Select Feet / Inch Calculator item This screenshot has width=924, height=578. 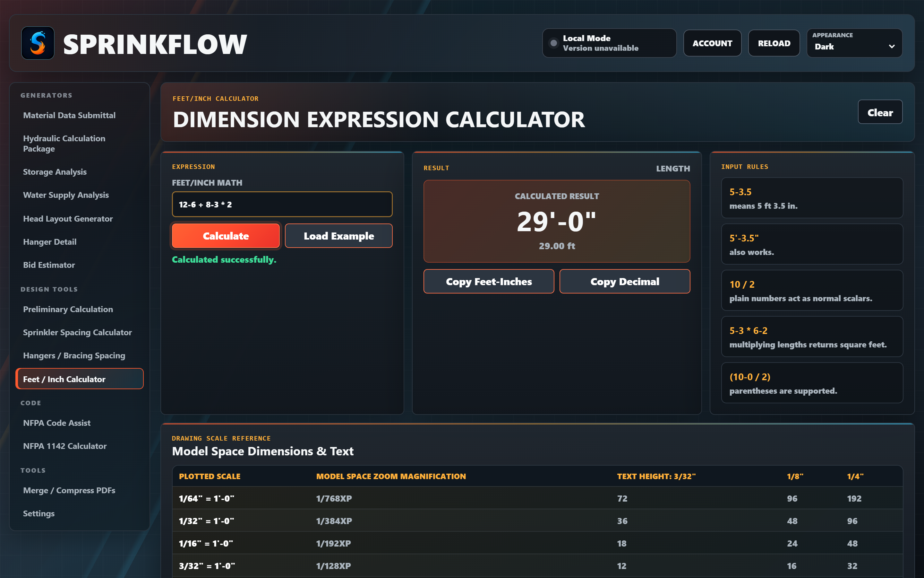point(80,379)
